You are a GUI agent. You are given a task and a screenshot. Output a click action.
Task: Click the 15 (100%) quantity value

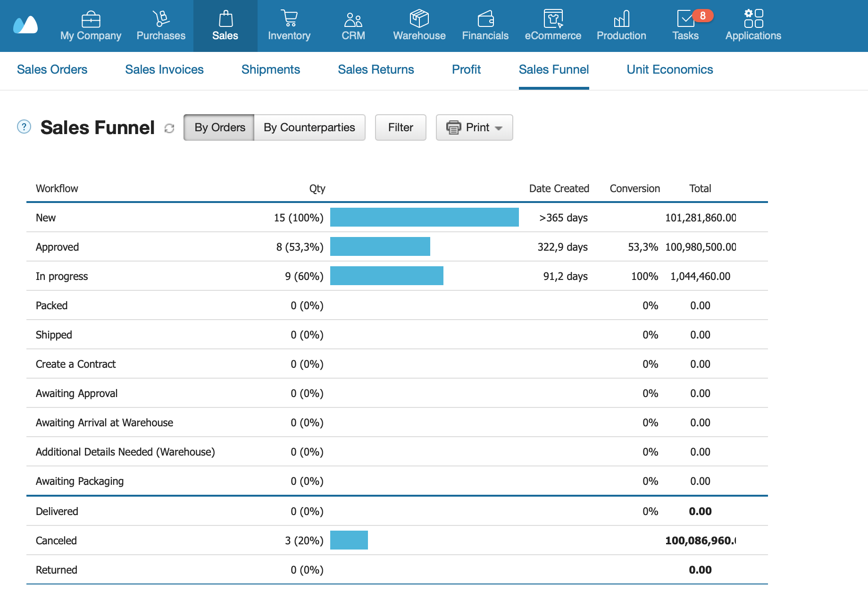tap(299, 218)
